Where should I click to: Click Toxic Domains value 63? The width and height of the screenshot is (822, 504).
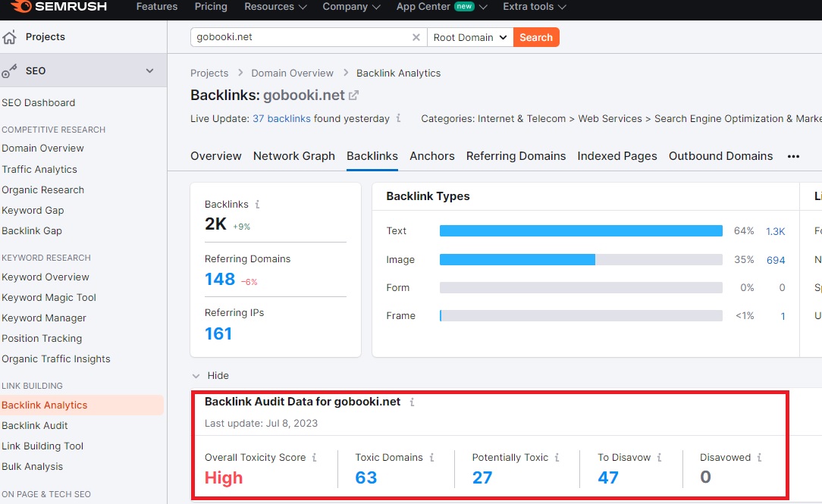point(366,477)
